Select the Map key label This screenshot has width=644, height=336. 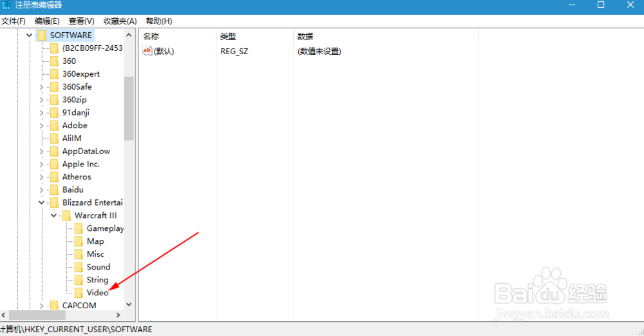click(x=95, y=241)
